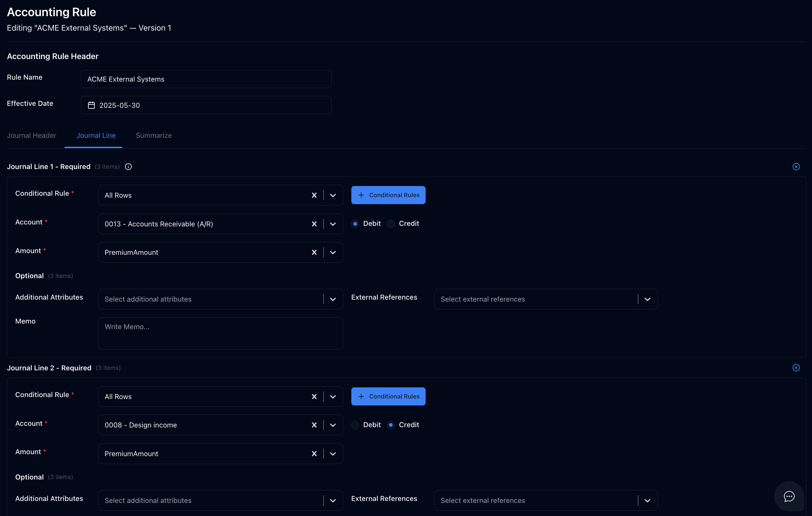
Task: Open the chat bubble support widget
Action: click(x=789, y=496)
